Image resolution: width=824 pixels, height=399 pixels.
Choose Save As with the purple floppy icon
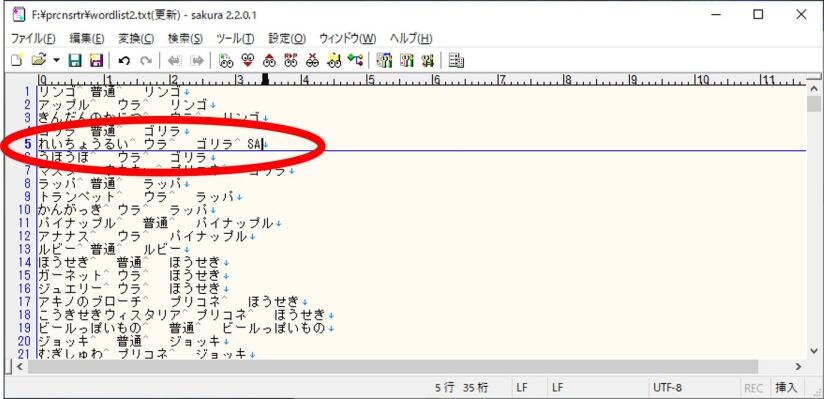tap(96, 60)
